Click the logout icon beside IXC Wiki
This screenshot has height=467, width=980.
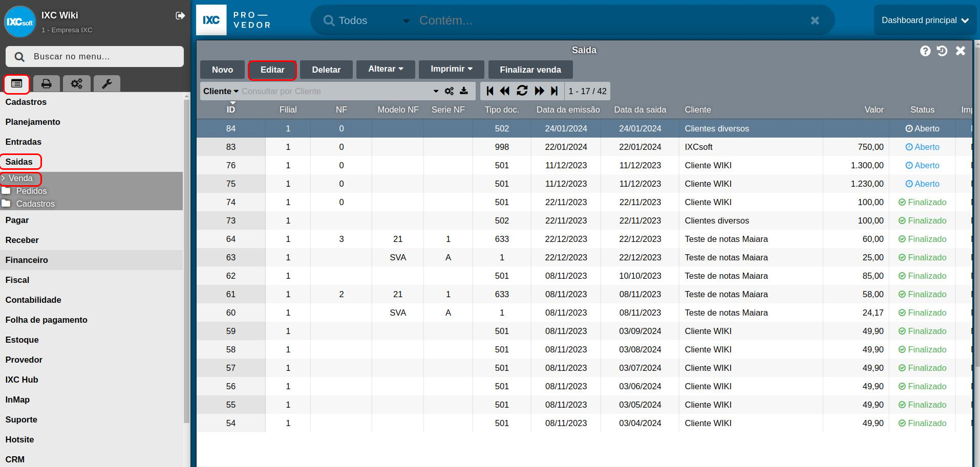[180, 16]
